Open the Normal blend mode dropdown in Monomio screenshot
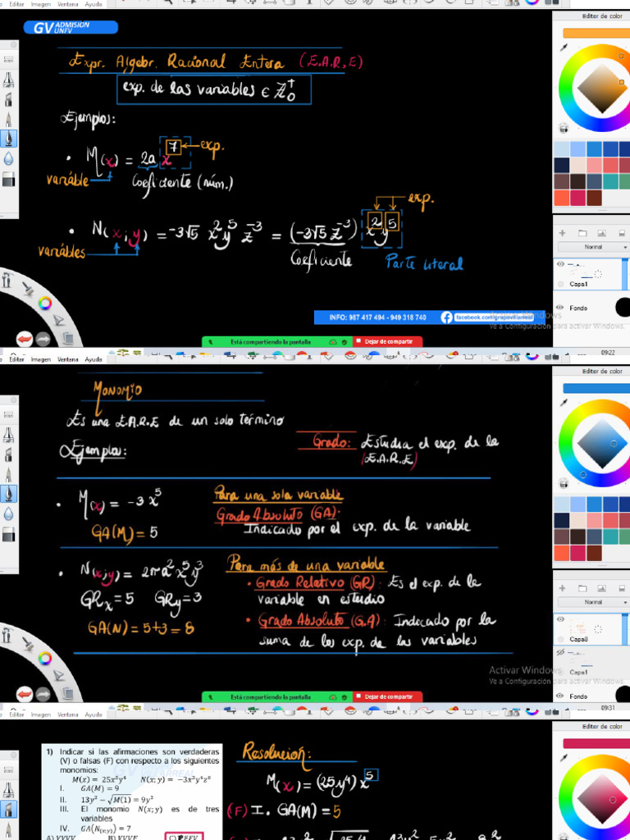The height and width of the screenshot is (840, 630). pos(593,602)
